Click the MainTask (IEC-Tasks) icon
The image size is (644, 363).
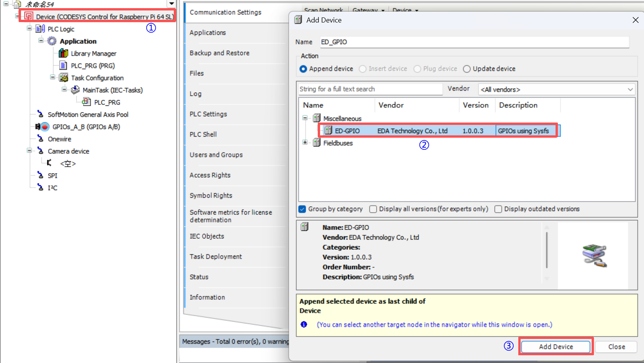[75, 90]
